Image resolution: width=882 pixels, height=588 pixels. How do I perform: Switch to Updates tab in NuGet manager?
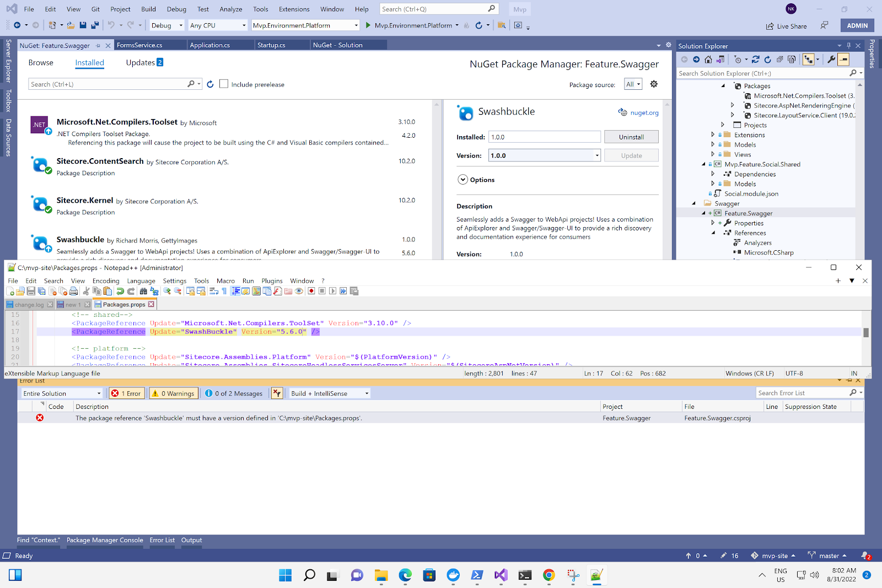click(144, 62)
